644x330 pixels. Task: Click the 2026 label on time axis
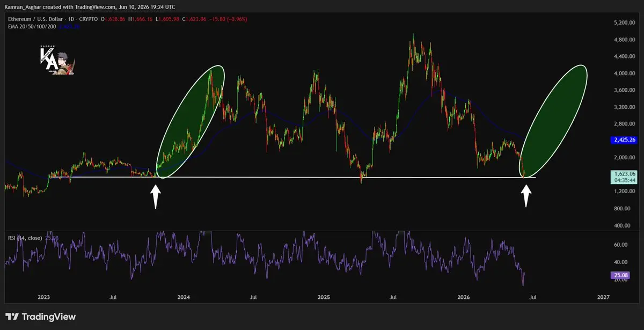click(x=463, y=296)
